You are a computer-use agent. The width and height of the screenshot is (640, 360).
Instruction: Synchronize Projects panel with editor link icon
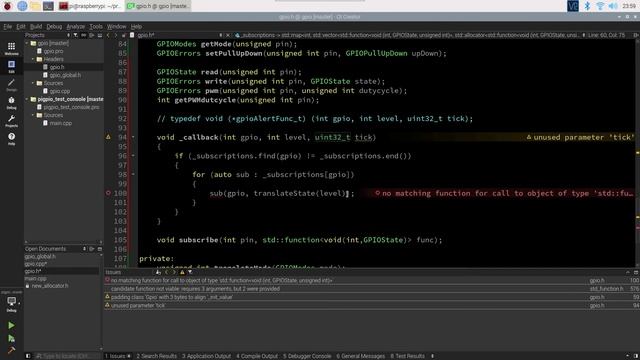(83, 36)
